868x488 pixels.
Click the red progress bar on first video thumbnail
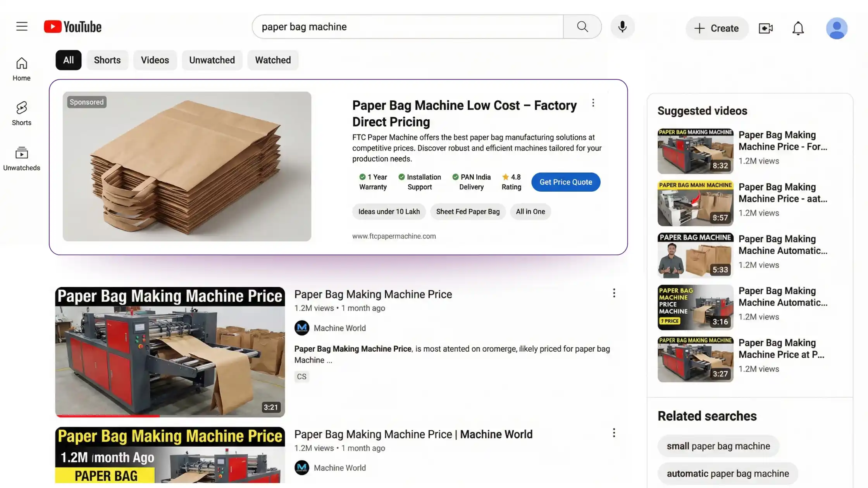(107, 416)
